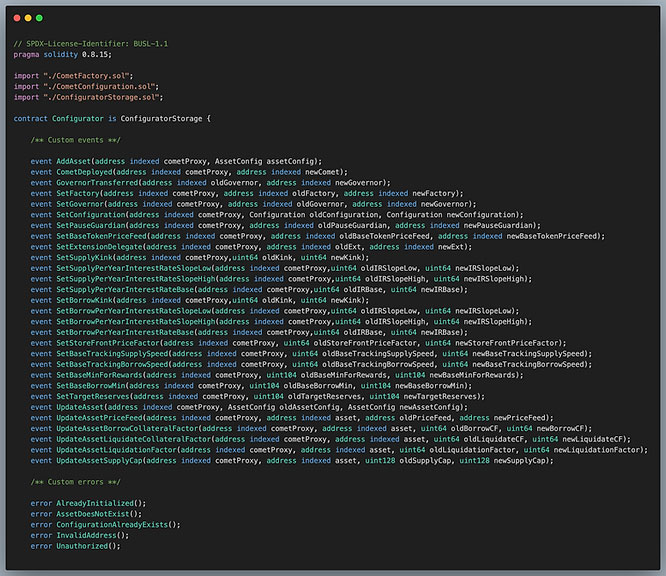Click the green maximize window dot
This screenshot has width=666, height=576.
pyautogui.click(x=39, y=18)
